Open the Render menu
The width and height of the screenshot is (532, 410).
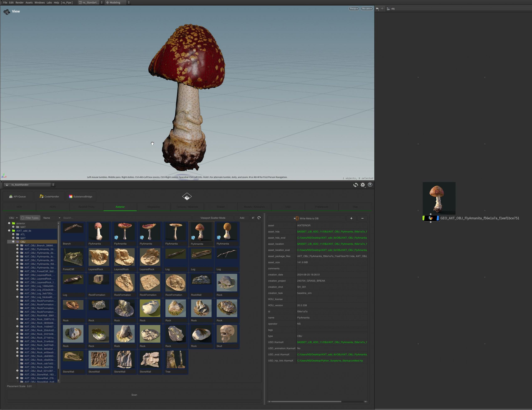(20, 2)
